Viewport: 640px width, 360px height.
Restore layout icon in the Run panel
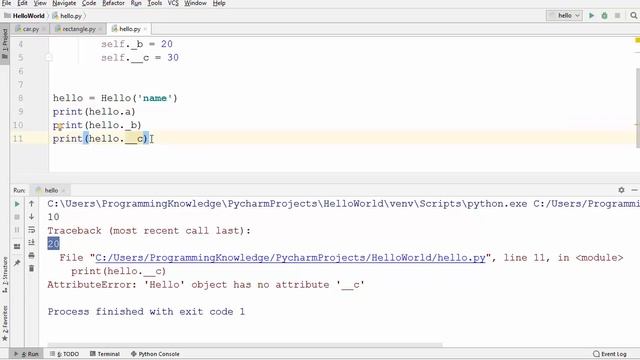17,247
